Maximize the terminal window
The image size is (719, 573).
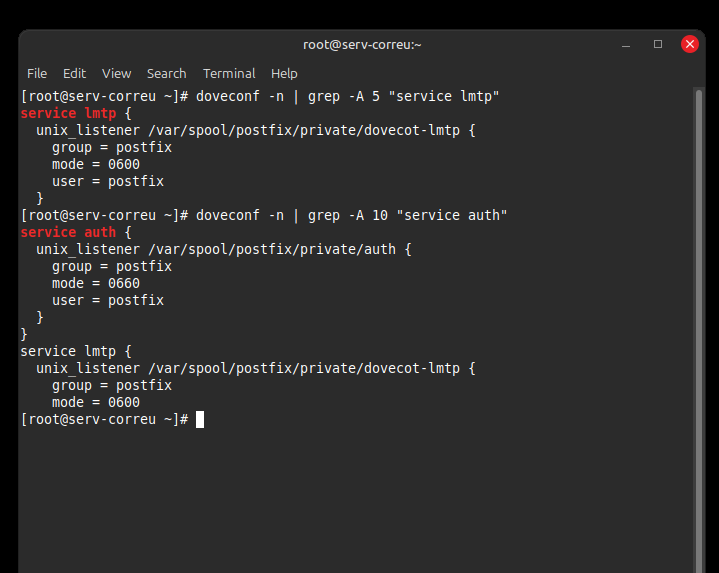point(658,45)
